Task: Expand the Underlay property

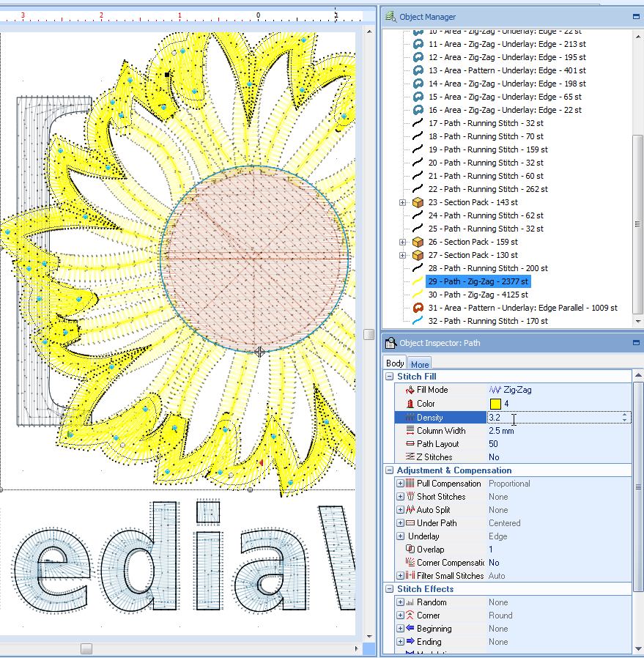Action: [400, 536]
